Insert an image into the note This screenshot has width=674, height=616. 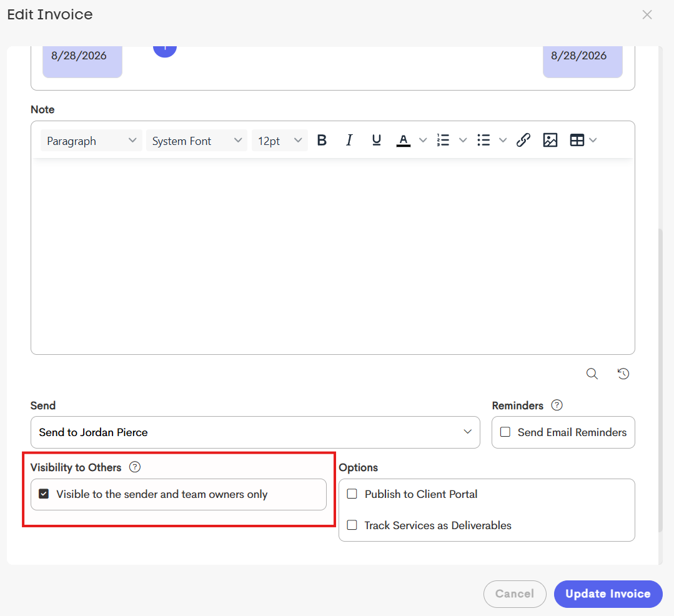point(550,140)
